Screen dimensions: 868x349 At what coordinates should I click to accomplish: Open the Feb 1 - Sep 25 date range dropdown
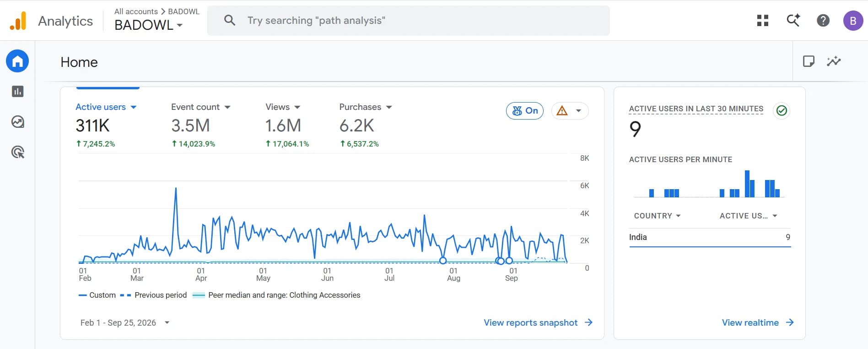pos(125,322)
